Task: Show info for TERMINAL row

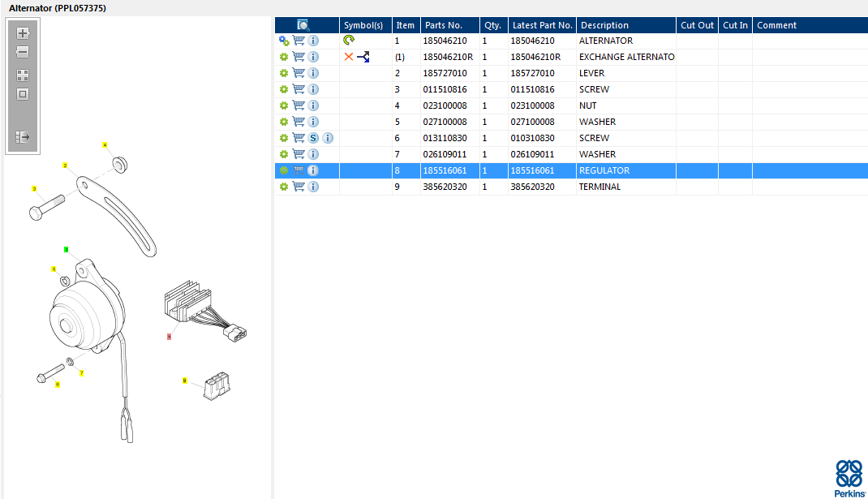Action: (313, 187)
